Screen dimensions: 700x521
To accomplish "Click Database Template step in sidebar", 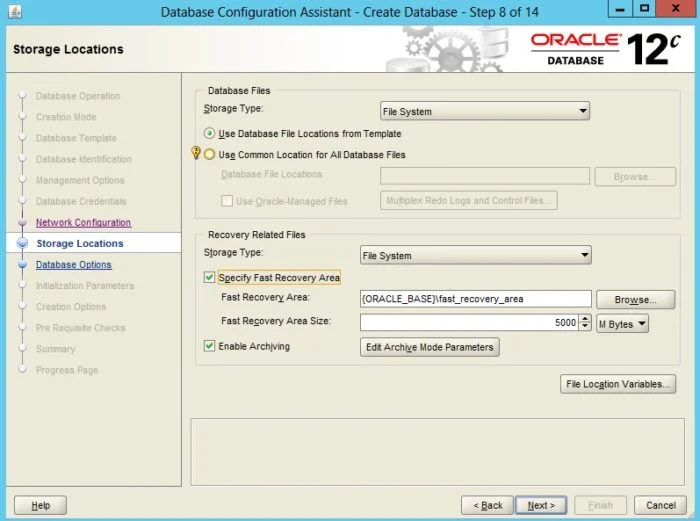I will (x=76, y=138).
